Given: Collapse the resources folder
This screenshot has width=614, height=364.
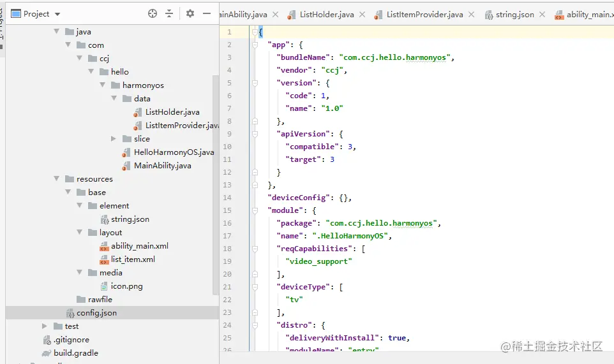Looking at the screenshot, I should tap(56, 178).
